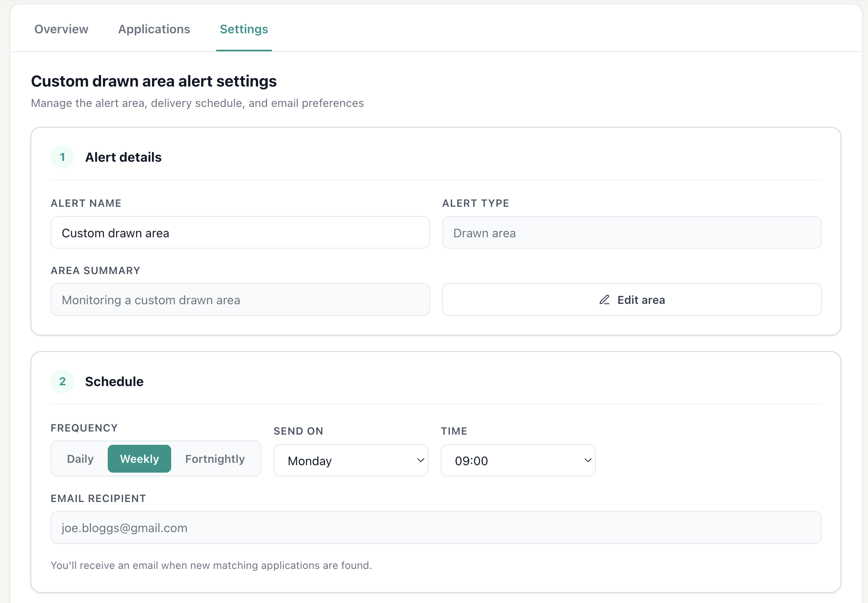Image resolution: width=868 pixels, height=603 pixels.
Task: Click the TIME label
Action: click(x=454, y=431)
